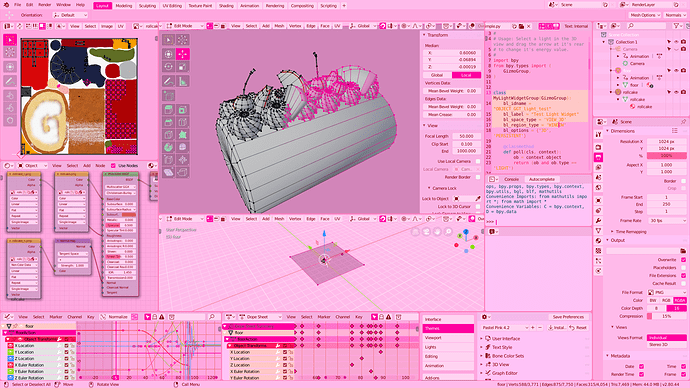Click the Blender logo menu icon
Viewport: 690px width, 388px height.
6,5
